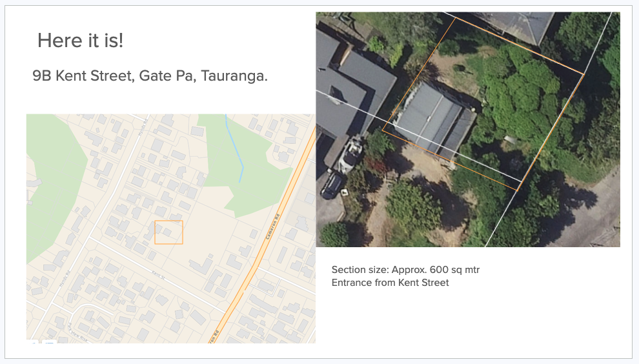
Task: Select the "Here it is!" heading text
Action: [80, 41]
